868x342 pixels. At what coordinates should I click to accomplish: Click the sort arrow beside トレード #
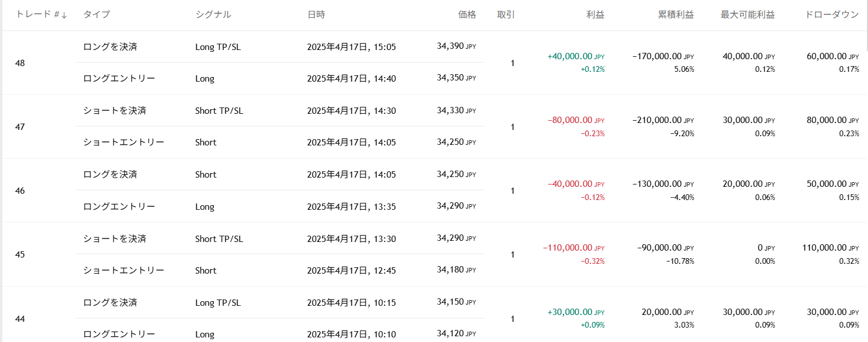click(64, 16)
